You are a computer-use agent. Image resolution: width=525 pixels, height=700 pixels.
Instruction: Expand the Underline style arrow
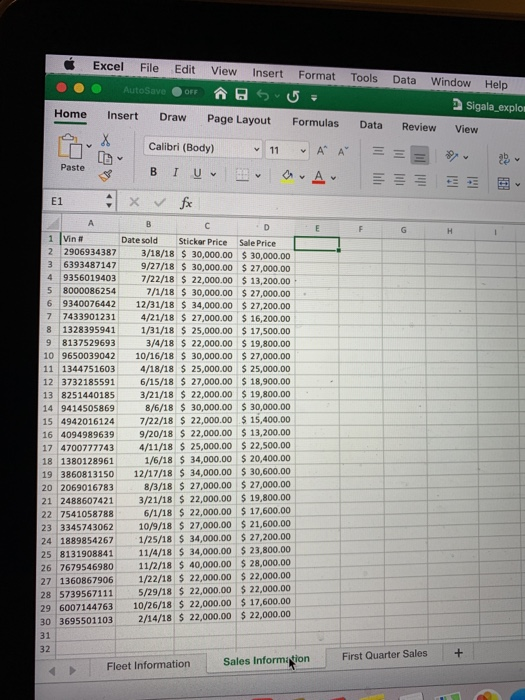coord(213,174)
